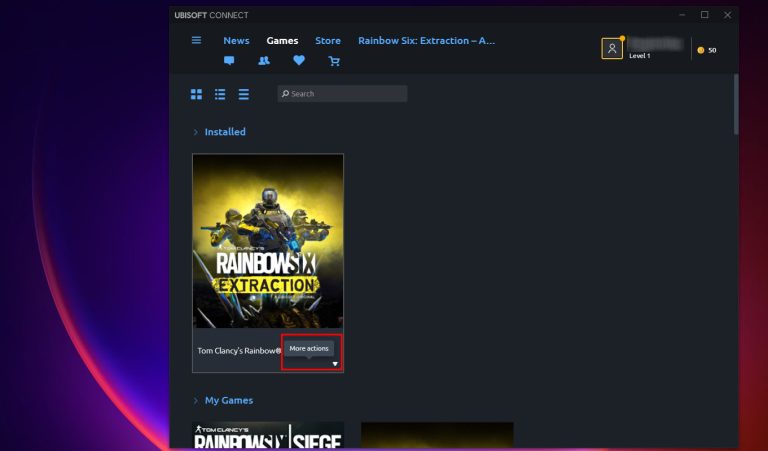Switch to detailed list view
Viewport: 768px width, 451px height.
[x=220, y=94]
